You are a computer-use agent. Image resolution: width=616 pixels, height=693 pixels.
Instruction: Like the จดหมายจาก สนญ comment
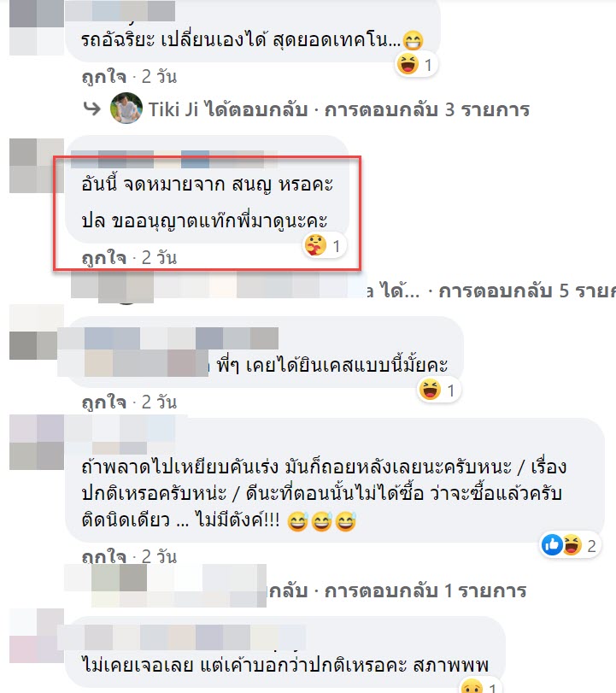[104, 258]
